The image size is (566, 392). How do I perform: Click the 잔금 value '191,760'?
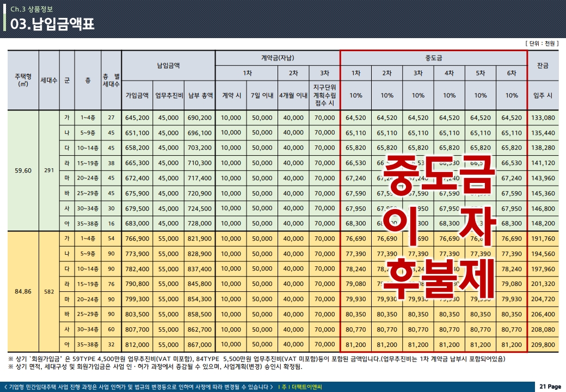[543, 238]
